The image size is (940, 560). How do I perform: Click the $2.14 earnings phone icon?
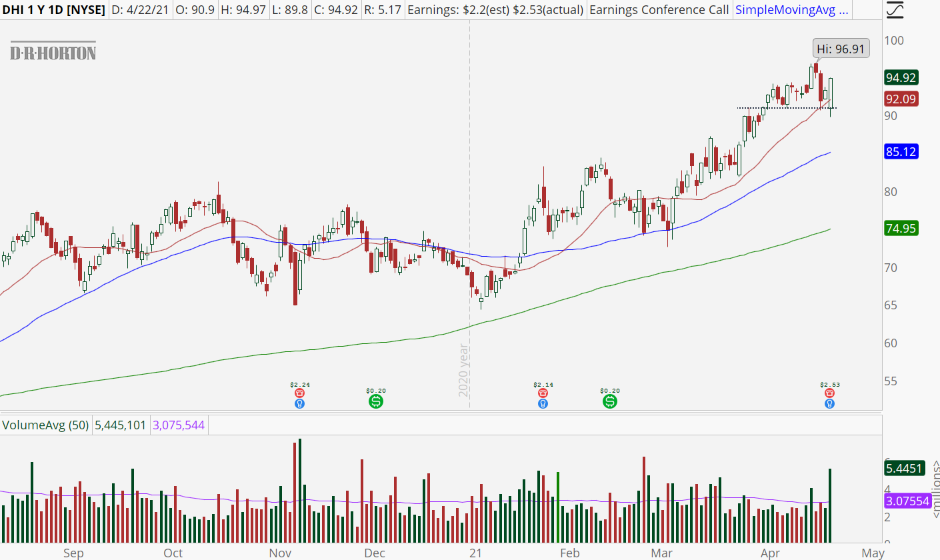(543, 394)
